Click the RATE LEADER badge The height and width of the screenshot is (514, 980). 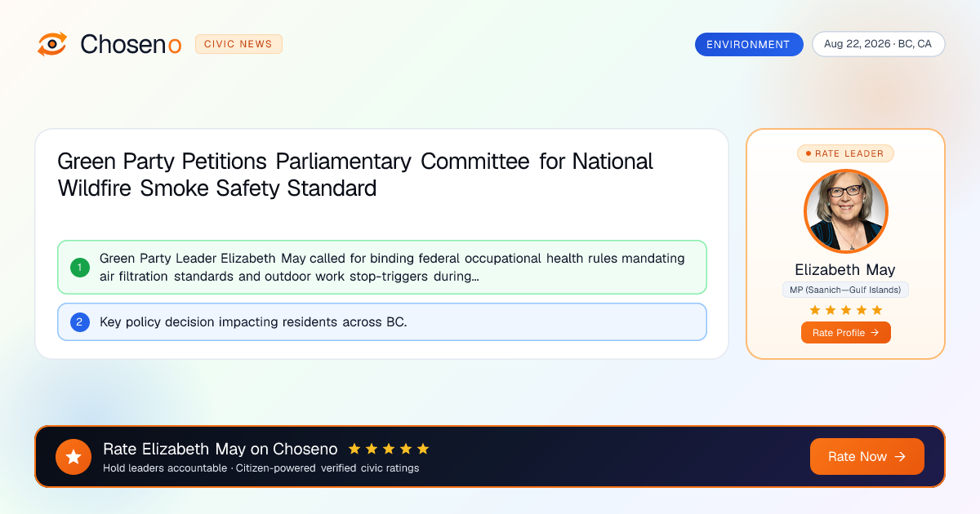(x=846, y=153)
